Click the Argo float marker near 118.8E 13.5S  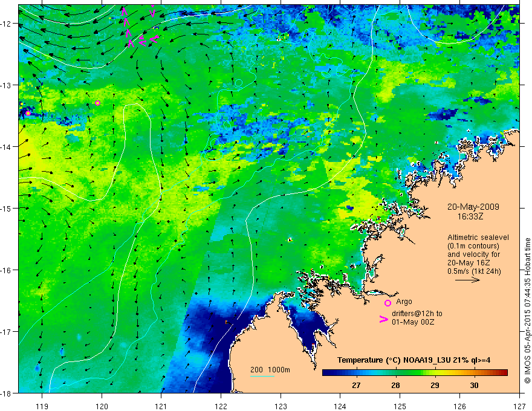coord(28,113)
